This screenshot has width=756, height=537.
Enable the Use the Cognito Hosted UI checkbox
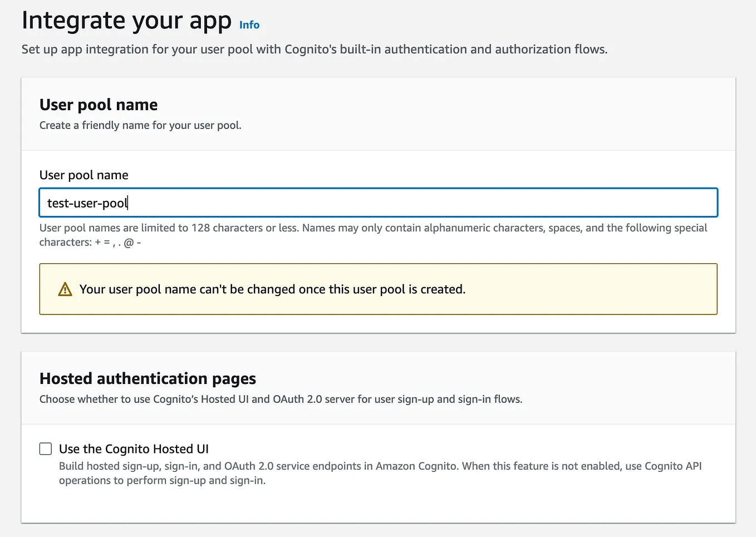click(x=46, y=449)
